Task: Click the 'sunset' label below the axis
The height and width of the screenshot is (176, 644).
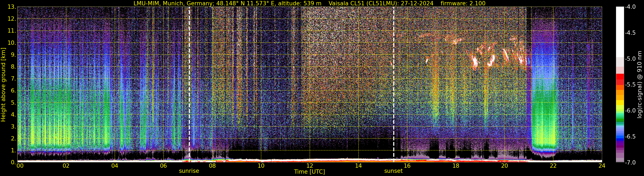Action: click(x=393, y=171)
